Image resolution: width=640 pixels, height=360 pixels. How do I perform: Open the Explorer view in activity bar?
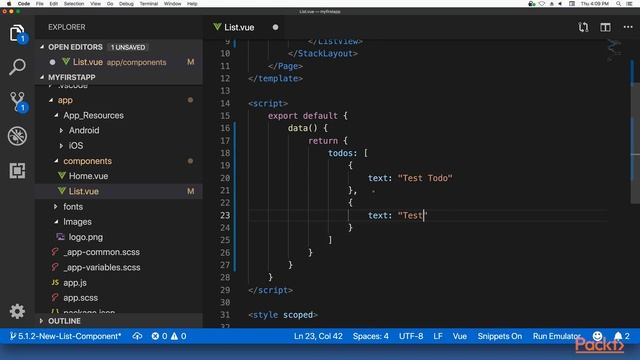[17, 33]
